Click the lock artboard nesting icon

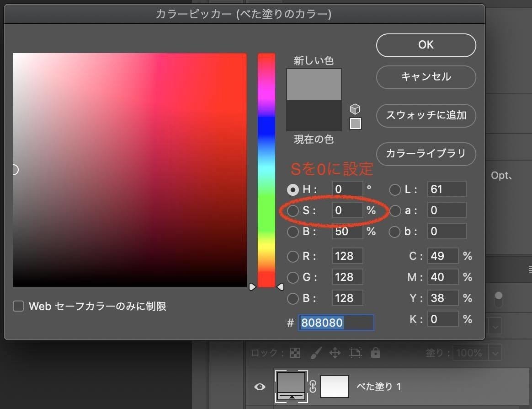[355, 353]
